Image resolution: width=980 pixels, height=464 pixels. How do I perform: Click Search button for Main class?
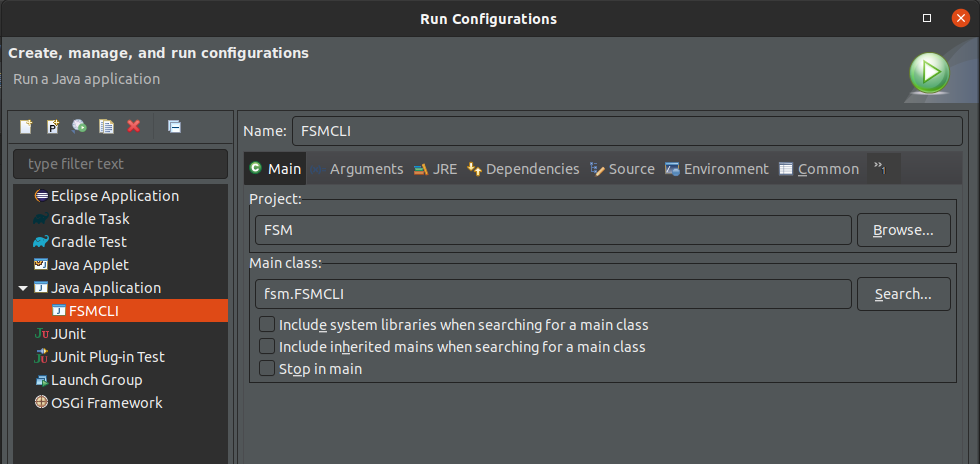tap(903, 294)
